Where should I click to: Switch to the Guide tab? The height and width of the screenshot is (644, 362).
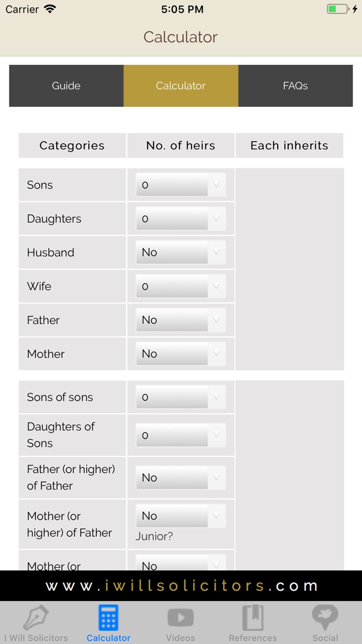[66, 86]
